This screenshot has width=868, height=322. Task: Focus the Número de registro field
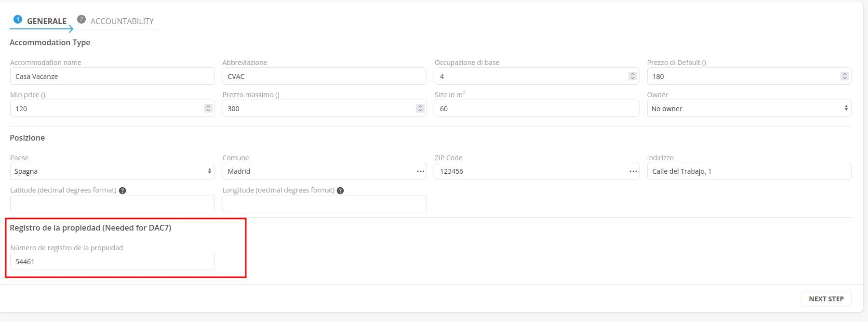coord(112,261)
